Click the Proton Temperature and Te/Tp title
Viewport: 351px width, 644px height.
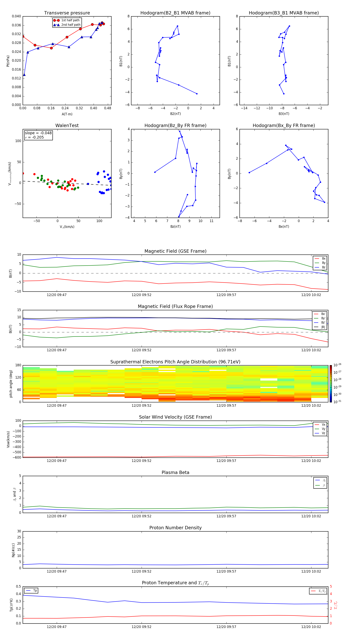point(175,583)
